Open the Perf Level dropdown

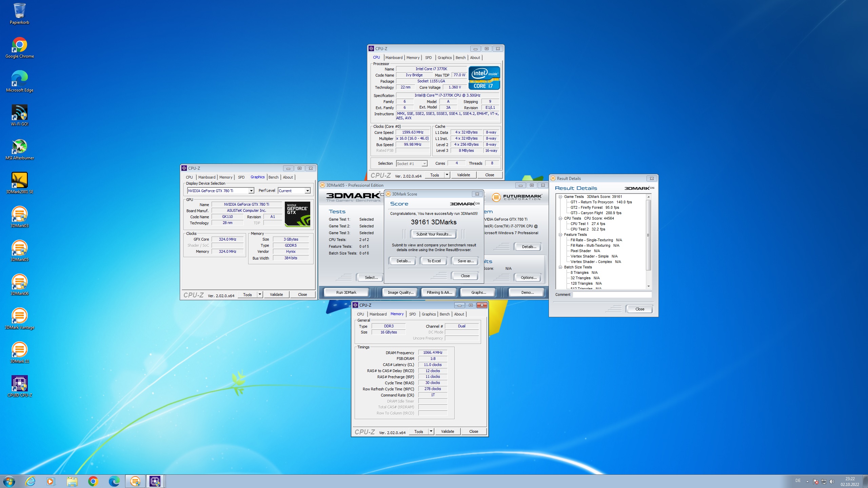(307, 191)
